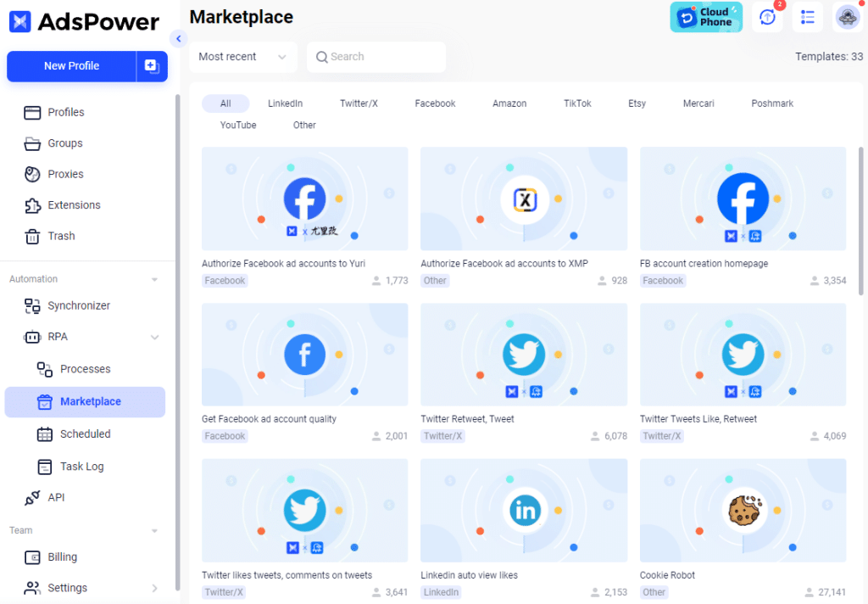The height and width of the screenshot is (604, 868).
Task: Select the All filter tab
Action: pos(225,103)
